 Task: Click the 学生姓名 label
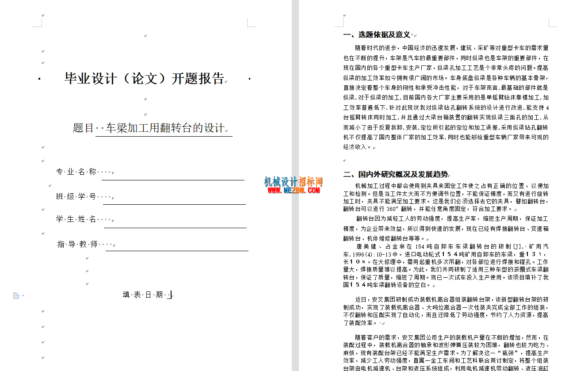[x=76, y=219]
